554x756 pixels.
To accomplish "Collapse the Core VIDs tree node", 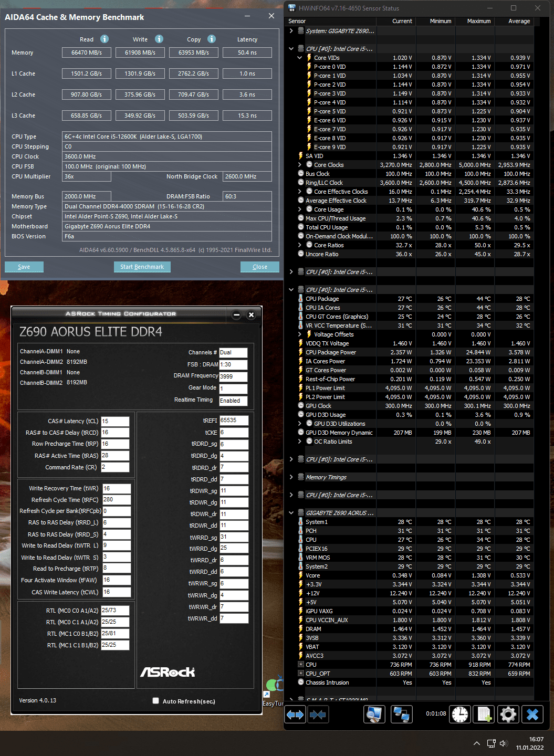I will [x=300, y=58].
